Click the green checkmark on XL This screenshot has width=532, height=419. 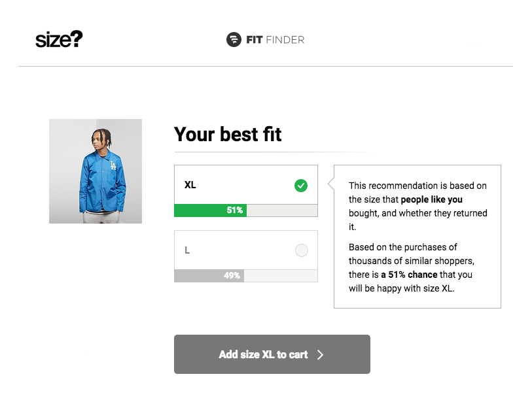click(301, 185)
